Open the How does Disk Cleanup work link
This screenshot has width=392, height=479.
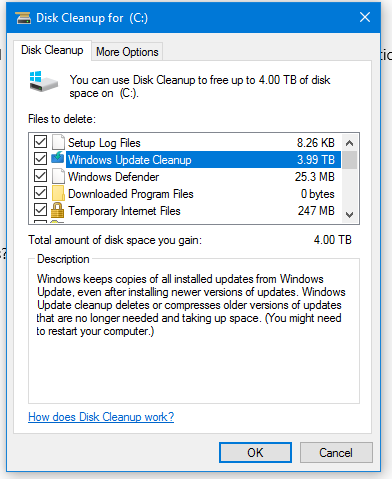coord(101,417)
